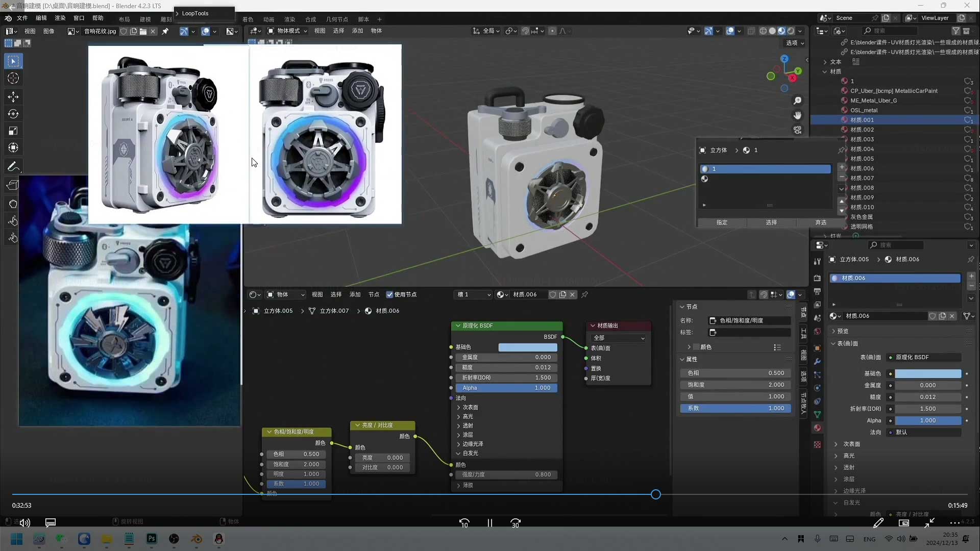Toggle the camera view icon in the viewport

click(x=798, y=130)
